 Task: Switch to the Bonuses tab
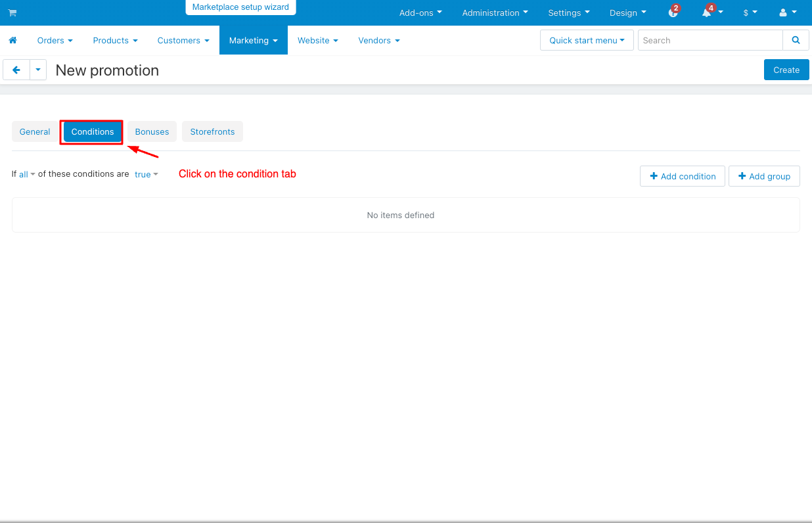(152, 131)
